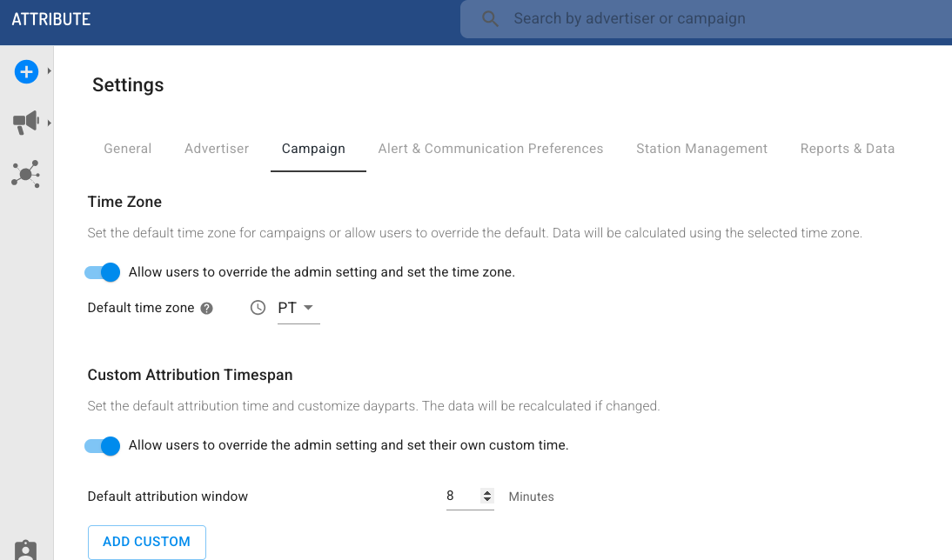Go to Alert & Communication Preferences tab
The width and height of the screenshot is (952, 560).
pos(491,149)
